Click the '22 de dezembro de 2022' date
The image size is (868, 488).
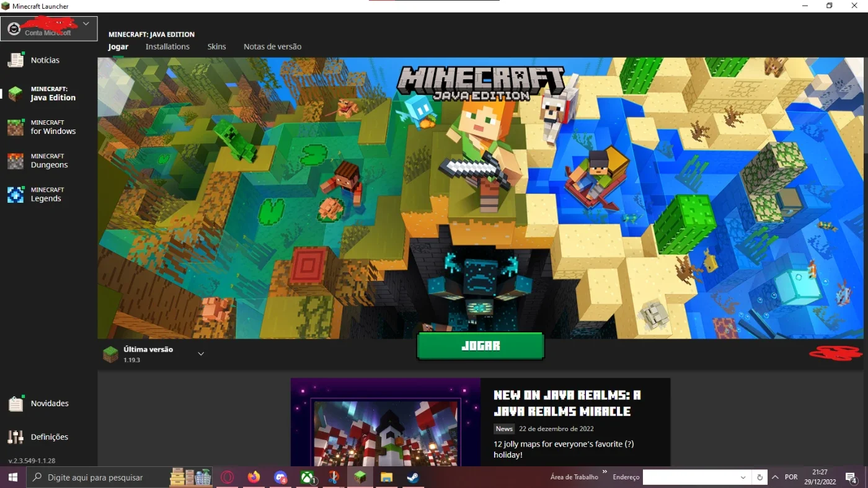556,428
